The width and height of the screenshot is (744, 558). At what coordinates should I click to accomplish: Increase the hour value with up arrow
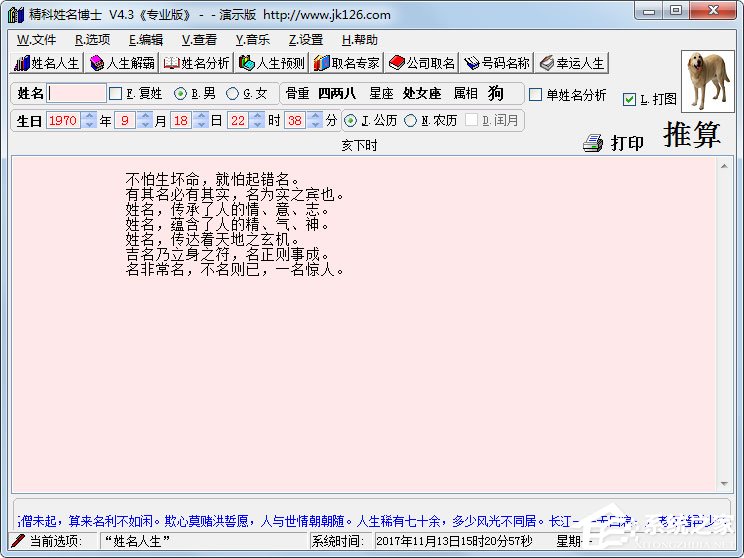point(258,116)
